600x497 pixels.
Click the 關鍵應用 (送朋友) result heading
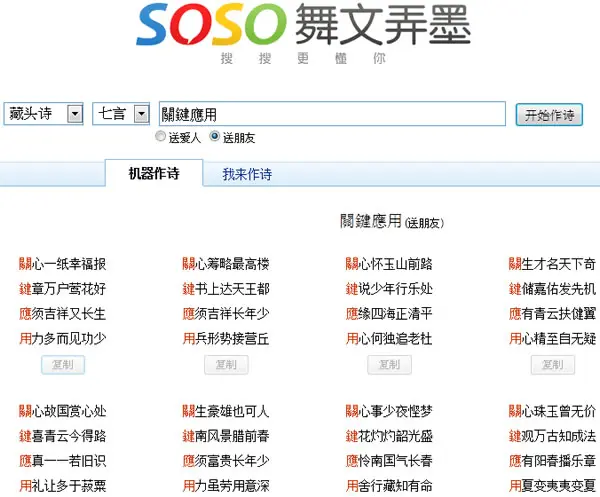coord(392,222)
